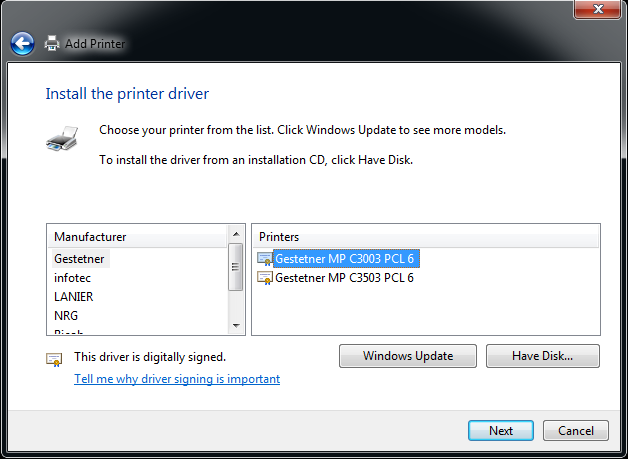Click the Have Disk button
The width and height of the screenshot is (628, 459).
[x=542, y=356]
